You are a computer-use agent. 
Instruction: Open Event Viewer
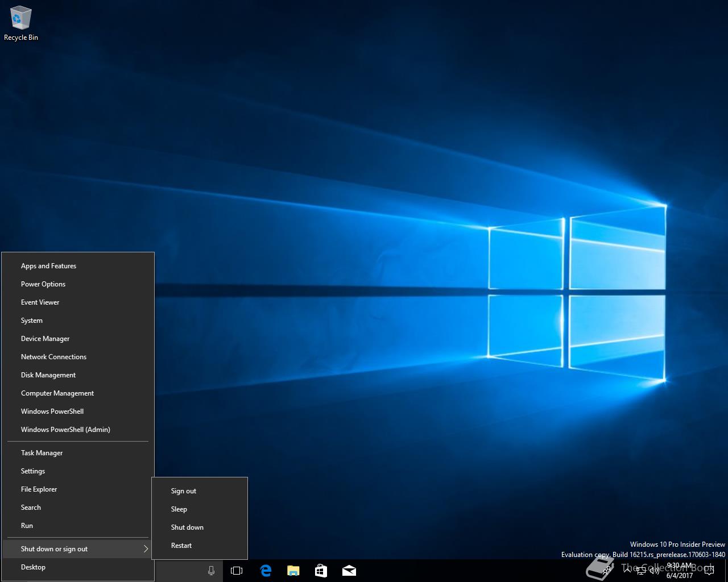coord(78,302)
